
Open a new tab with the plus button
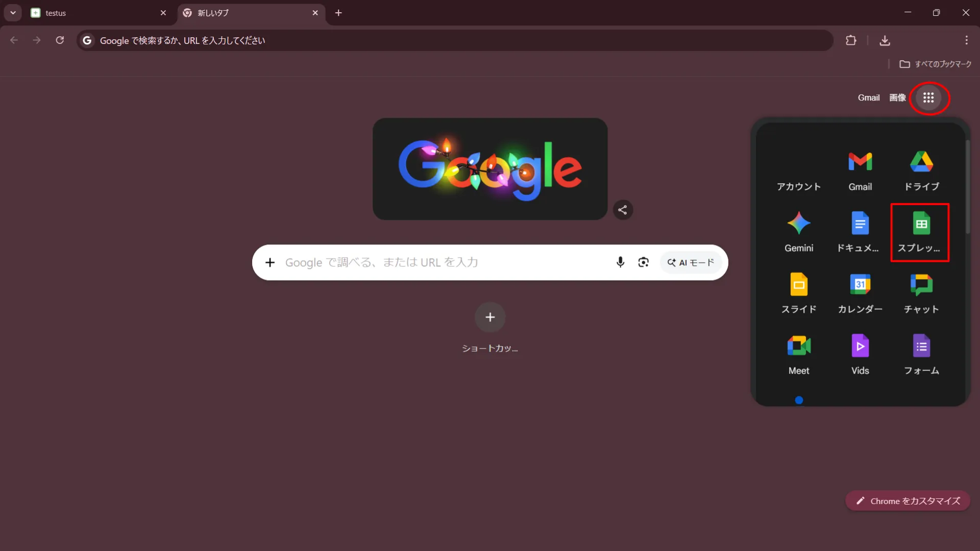pyautogui.click(x=338, y=13)
